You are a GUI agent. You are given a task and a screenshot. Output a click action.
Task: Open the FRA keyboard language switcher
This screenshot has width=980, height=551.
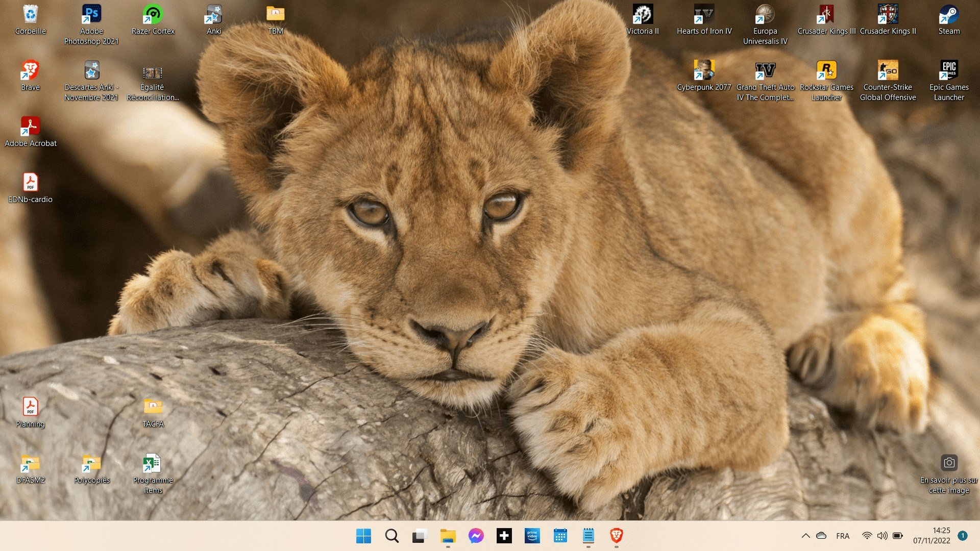pyautogui.click(x=843, y=536)
